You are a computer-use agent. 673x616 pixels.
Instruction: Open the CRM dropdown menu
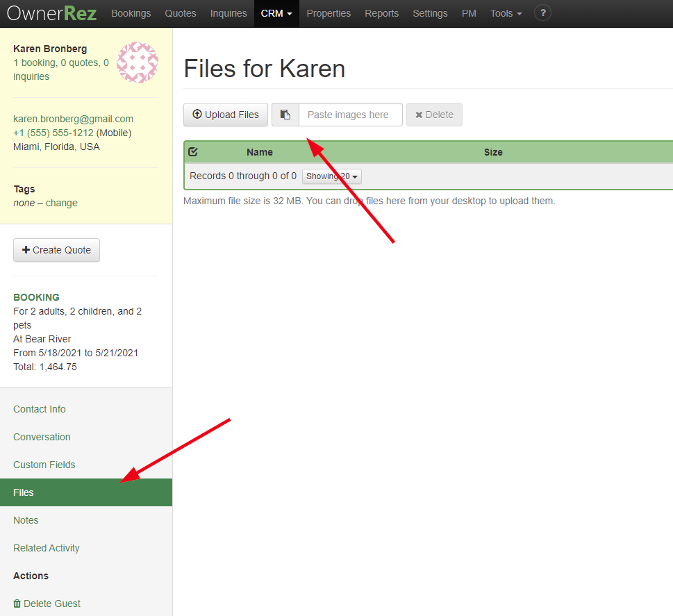point(276,13)
